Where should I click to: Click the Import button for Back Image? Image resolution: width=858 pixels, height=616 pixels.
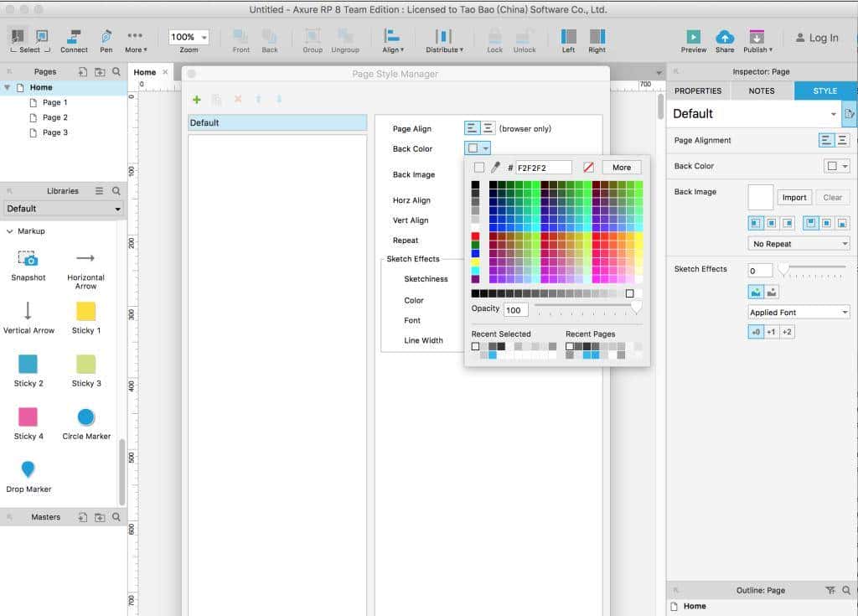[793, 198]
